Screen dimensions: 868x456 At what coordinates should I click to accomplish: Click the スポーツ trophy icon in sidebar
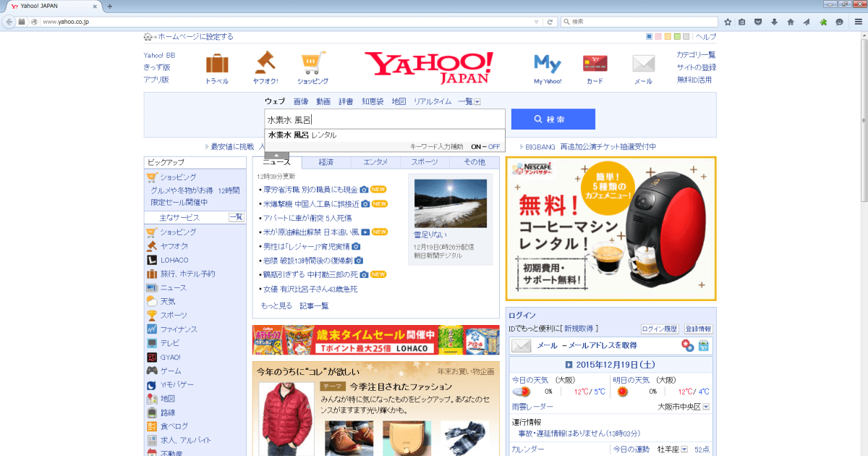152,315
